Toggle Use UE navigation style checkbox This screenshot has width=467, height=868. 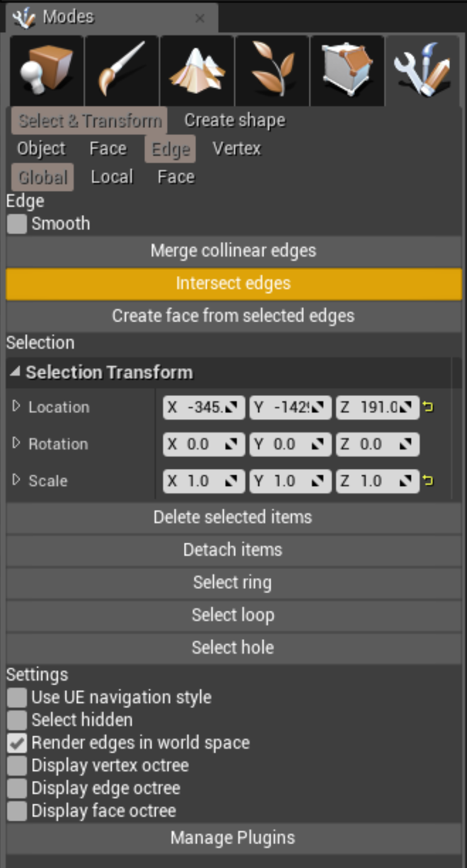point(17,697)
